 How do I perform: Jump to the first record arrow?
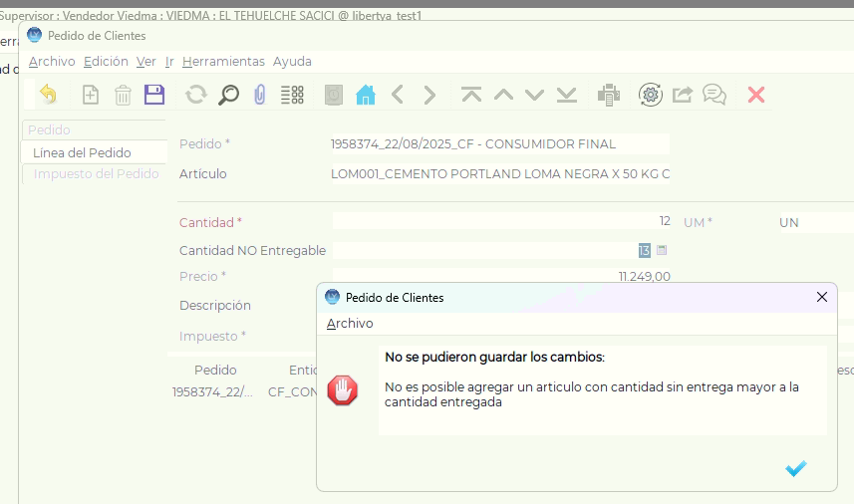[x=471, y=95]
